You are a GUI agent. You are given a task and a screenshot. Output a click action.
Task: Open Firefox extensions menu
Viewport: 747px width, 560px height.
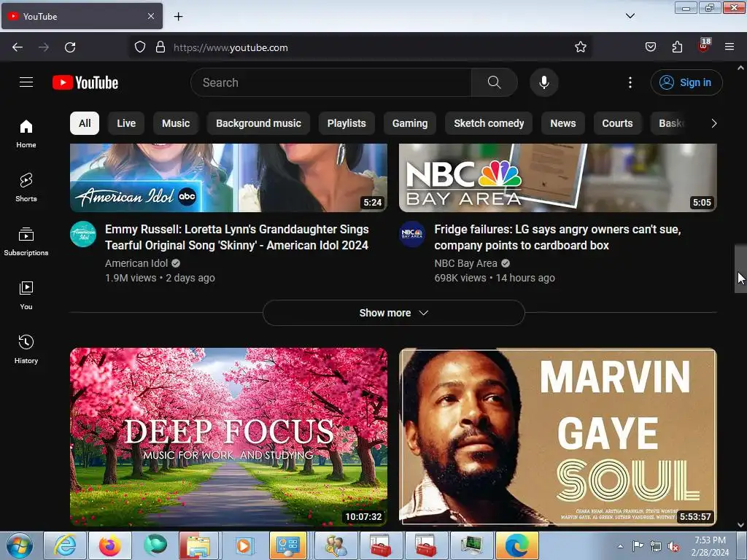(x=677, y=47)
